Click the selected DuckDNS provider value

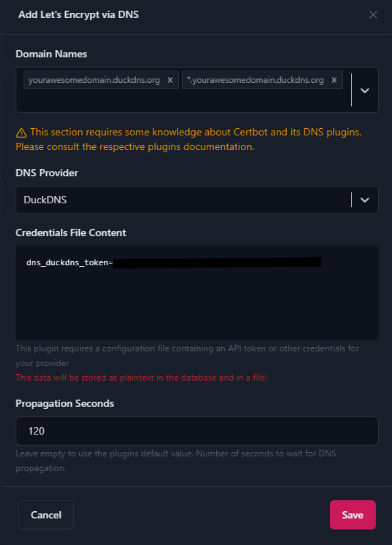(x=45, y=200)
